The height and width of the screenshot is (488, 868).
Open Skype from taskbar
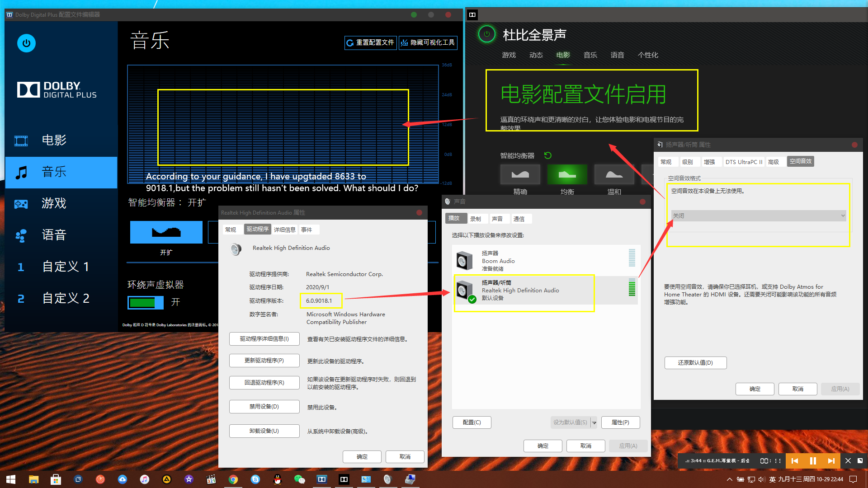pyautogui.click(x=255, y=479)
